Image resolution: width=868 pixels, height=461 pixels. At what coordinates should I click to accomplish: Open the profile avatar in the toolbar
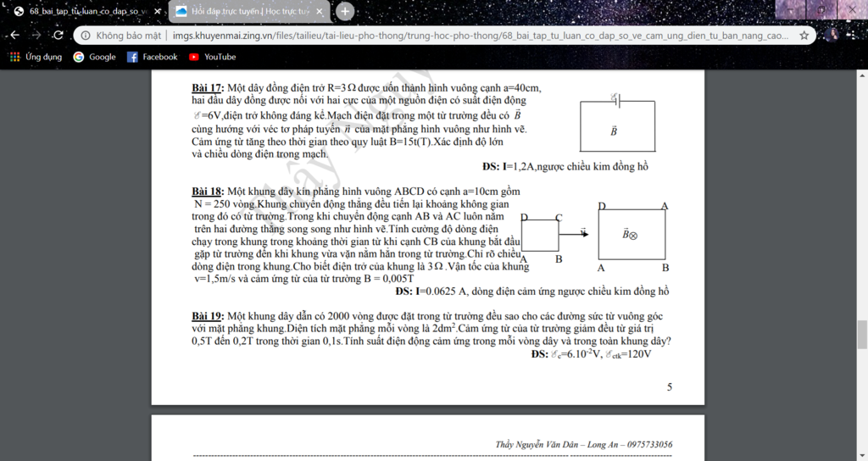tap(832, 36)
